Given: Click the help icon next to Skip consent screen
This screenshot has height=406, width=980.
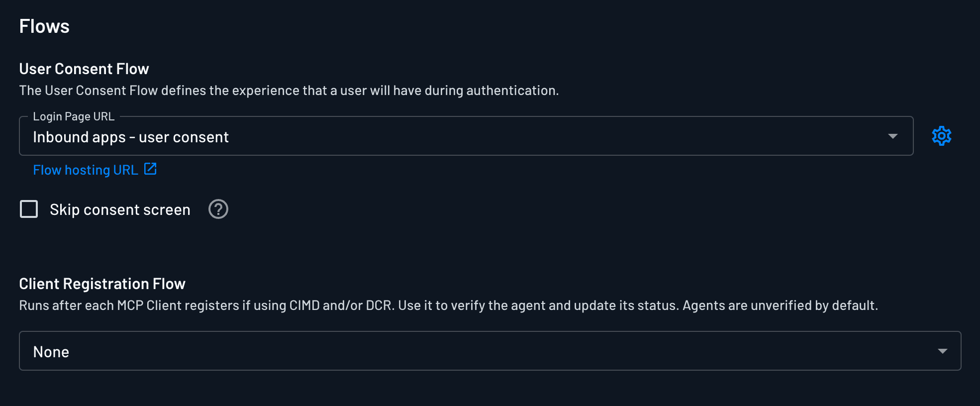Looking at the screenshot, I should tap(218, 209).
